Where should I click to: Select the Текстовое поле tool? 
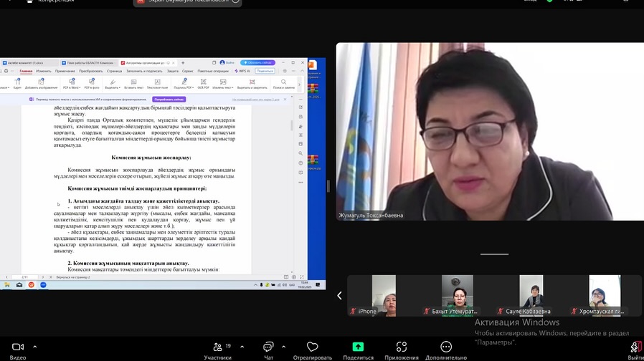click(157, 84)
